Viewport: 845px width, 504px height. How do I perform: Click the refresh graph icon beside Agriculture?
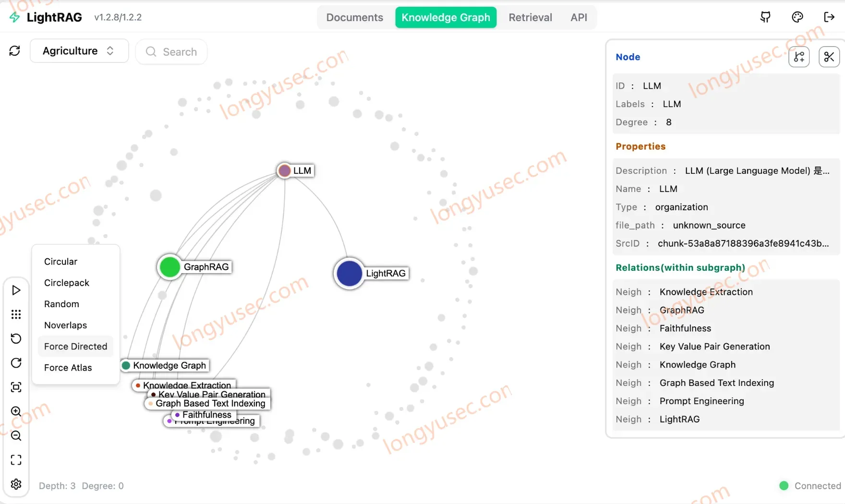pos(15,51)
